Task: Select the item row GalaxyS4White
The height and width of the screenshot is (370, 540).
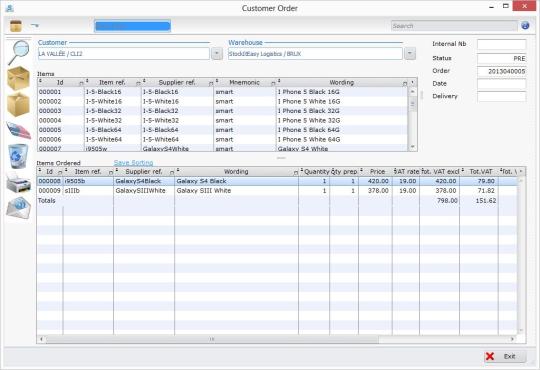Action: 222,148
